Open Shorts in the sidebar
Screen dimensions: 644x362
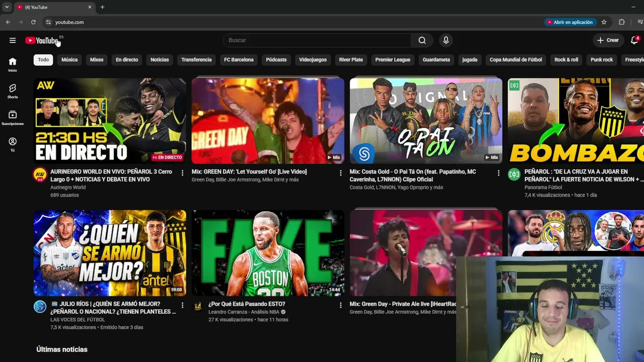pyautogui.click(x=13, y=91)
